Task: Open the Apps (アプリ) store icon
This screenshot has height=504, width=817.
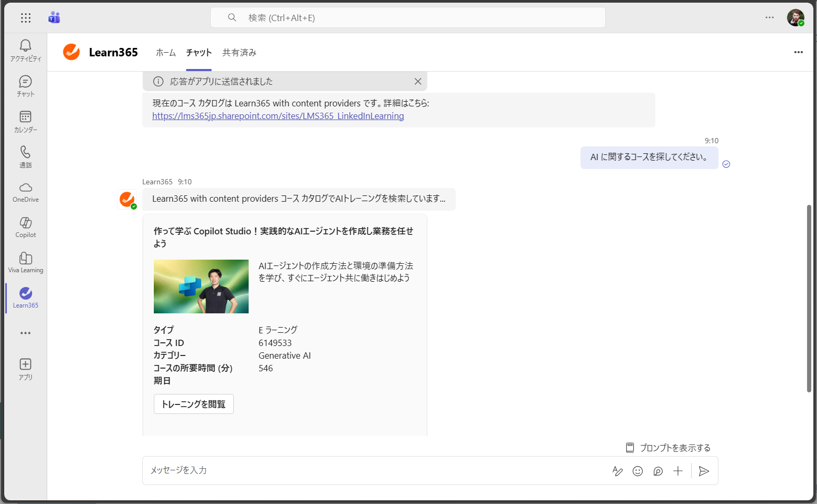Action: (x=25, y=369)
